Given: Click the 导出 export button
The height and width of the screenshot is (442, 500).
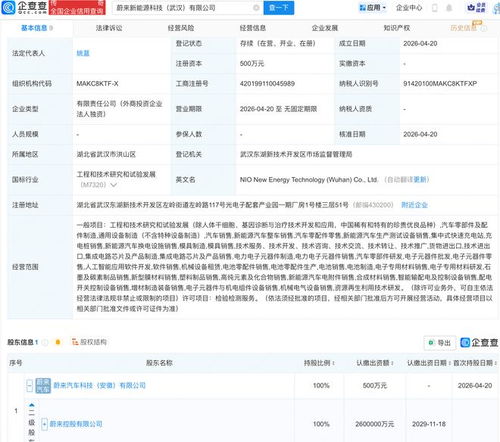Looking at the screenshot, I should [x=440, y=343].
